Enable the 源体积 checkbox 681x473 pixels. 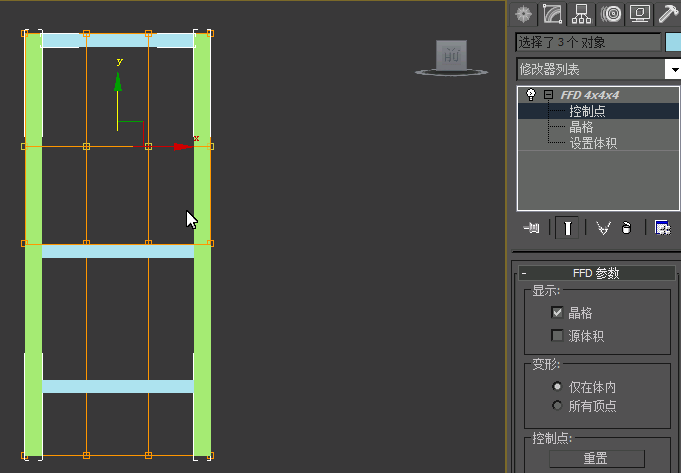pyautogui.click(x=557, y=335)
